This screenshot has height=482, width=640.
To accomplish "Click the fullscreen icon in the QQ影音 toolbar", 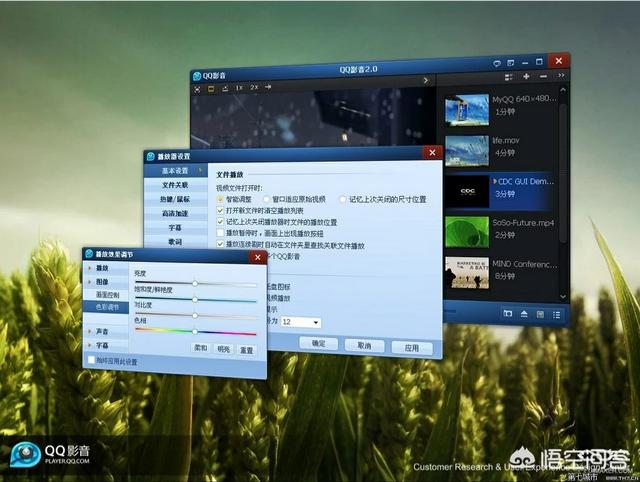I will click(x=198, y=89).
